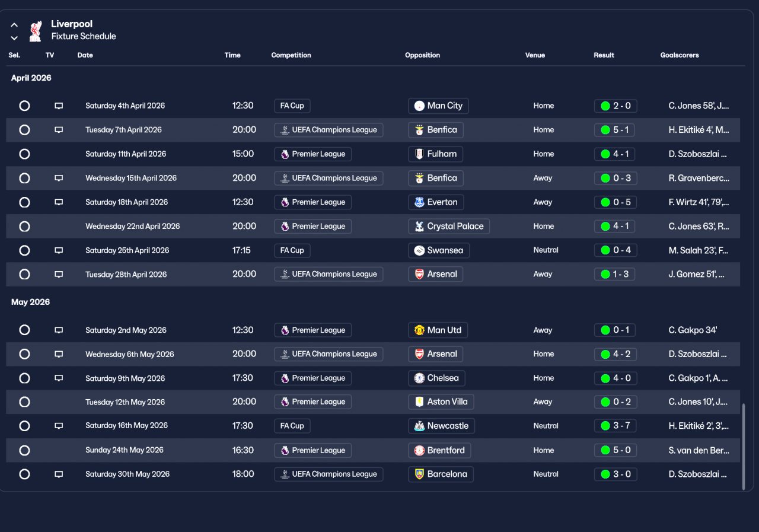Open Arsenal from the 28th April fixture
The width and height of the screenshot is (759, 532).
click(436, 275)
